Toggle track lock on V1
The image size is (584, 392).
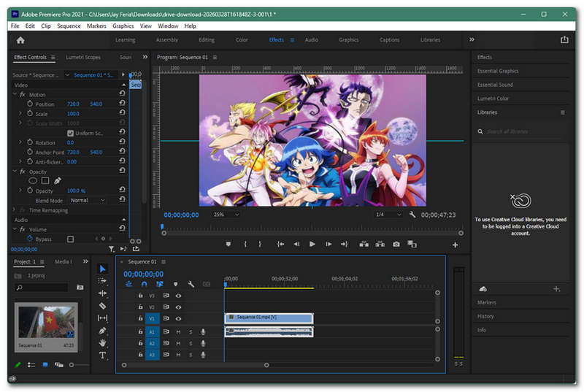(140, 319)
